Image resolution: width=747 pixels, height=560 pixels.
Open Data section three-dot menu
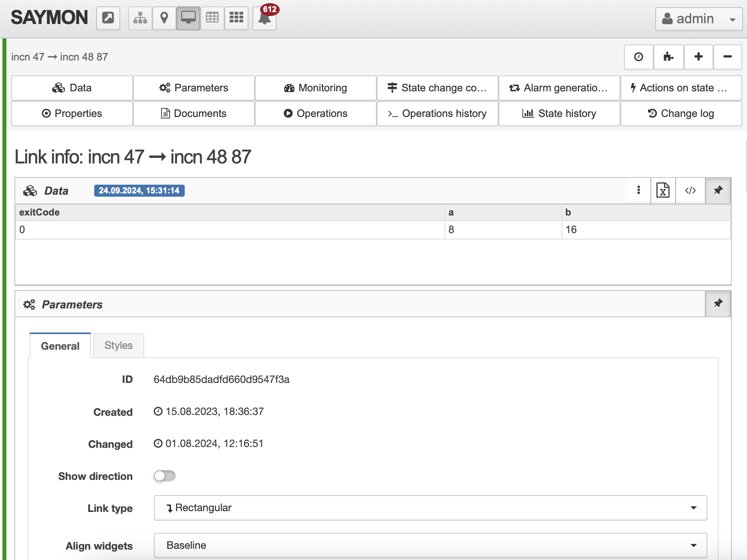click(639, 190)
